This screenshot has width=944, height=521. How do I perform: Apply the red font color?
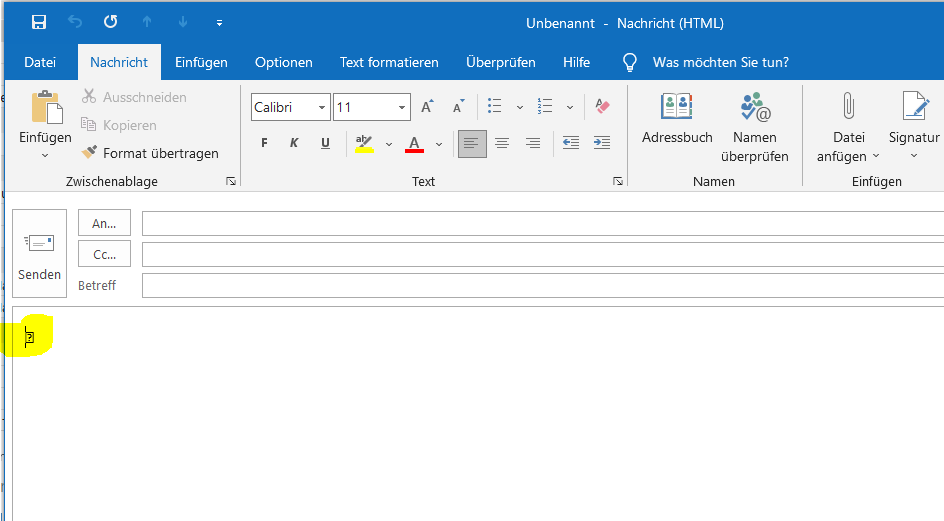(414, 143)
